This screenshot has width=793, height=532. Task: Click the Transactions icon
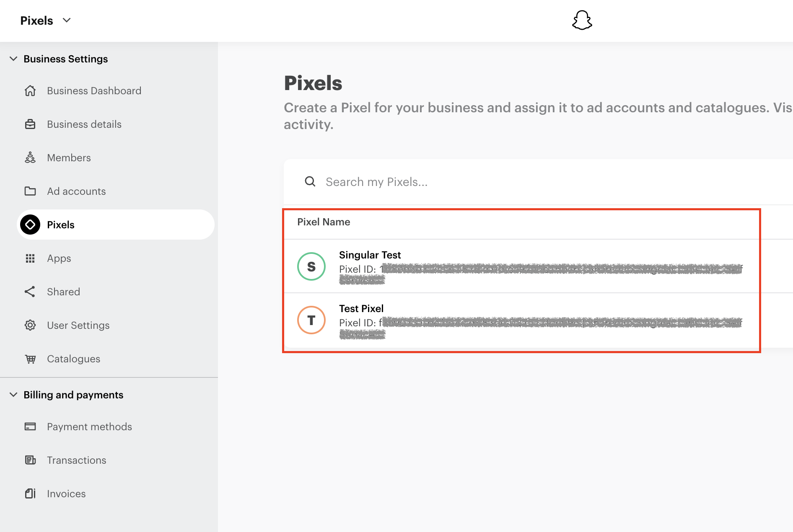(x=30, y=460)
